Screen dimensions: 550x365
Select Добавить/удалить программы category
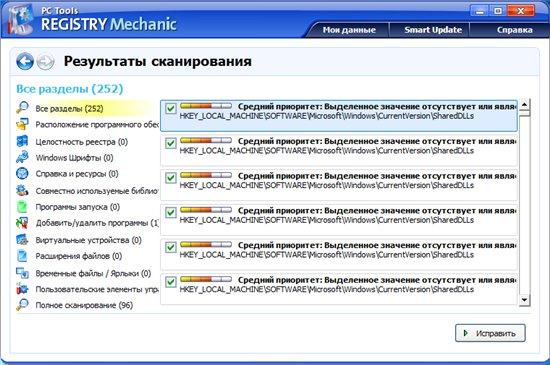(97, 223)
